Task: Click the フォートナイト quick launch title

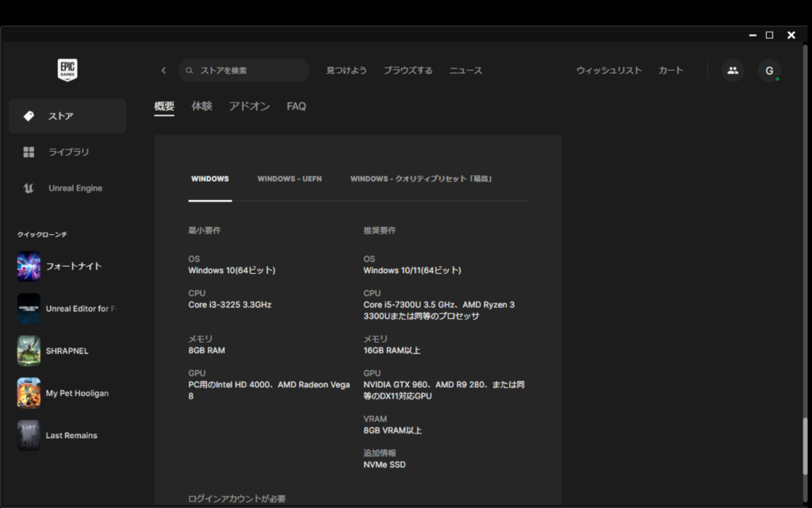Action: 74,267
